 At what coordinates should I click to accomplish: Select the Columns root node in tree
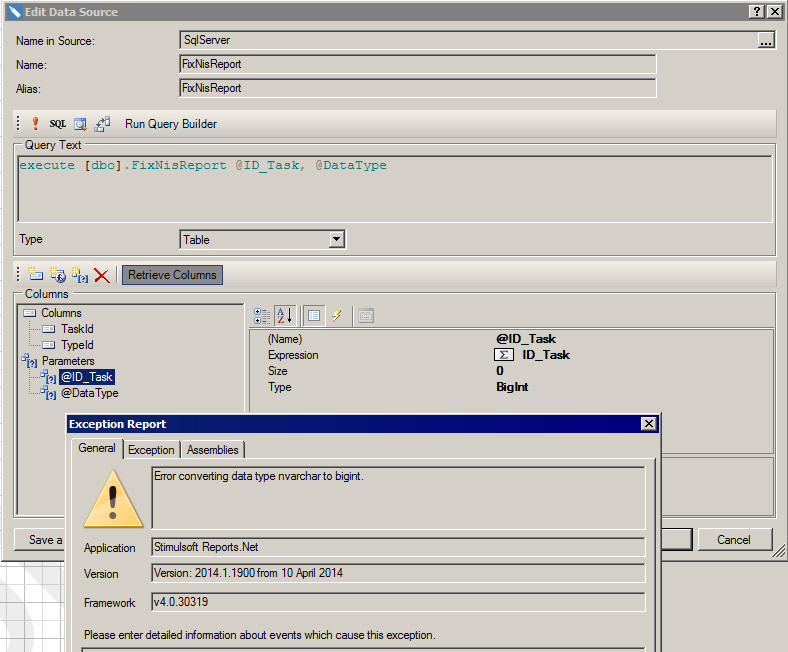pos(61,313)
